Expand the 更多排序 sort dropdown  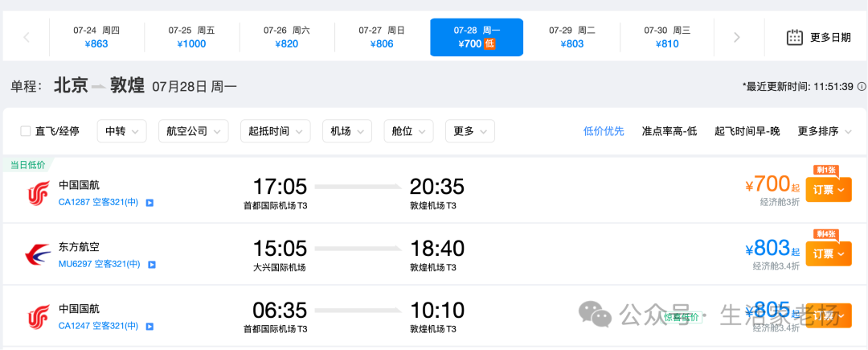pyautogui.click(x=825, y=131)
